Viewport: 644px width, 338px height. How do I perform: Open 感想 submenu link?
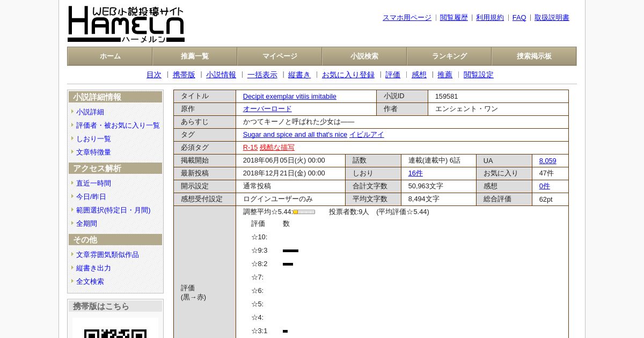coord(419,75)
